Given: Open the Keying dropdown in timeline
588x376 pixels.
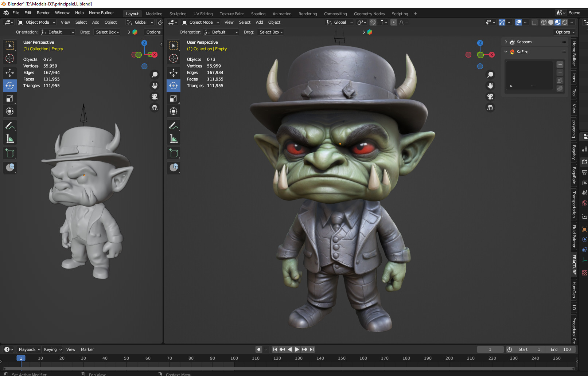Looking at the screenshot, I should point(53,349).
